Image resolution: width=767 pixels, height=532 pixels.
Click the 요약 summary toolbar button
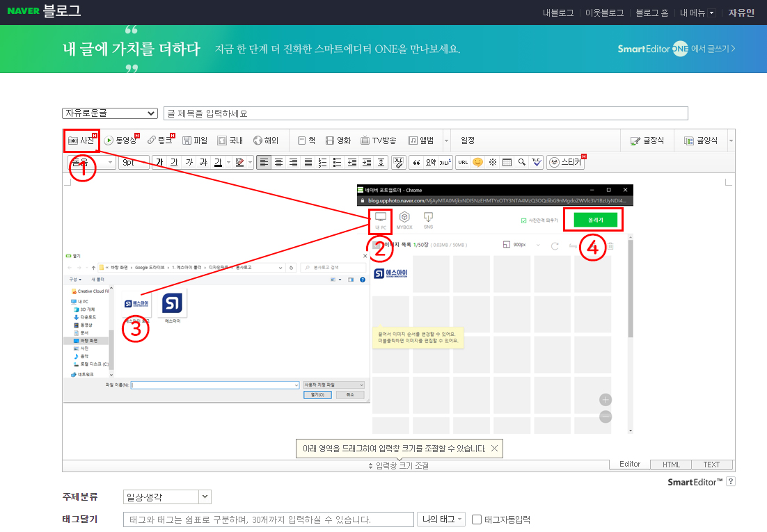click(430, 162)
